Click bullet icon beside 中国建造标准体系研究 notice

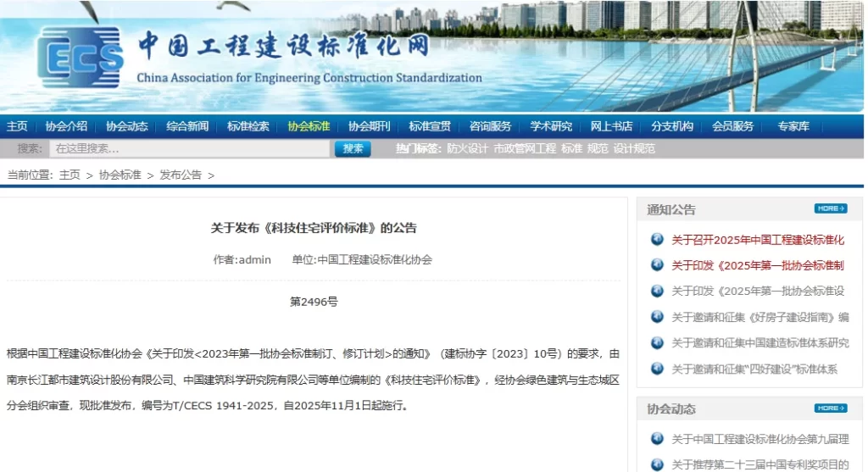[x=657, y=342]
